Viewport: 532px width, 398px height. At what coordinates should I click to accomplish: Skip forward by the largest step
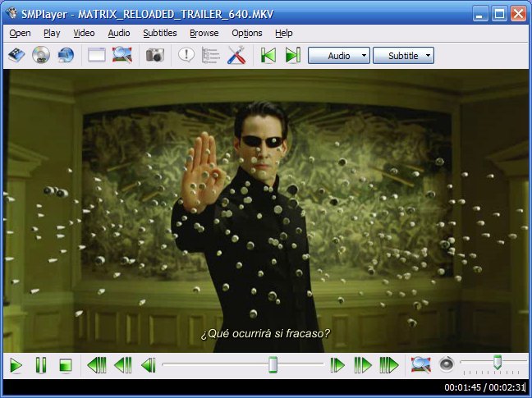tap(389, 365)
